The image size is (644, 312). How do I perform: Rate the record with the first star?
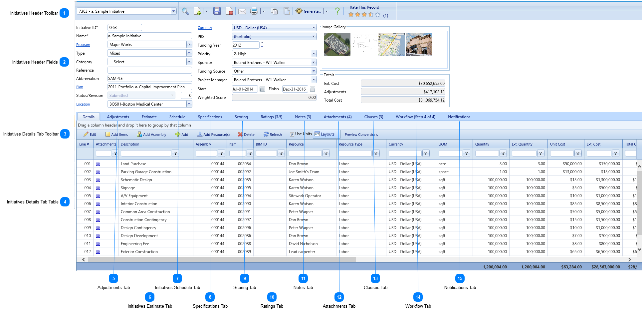pos(351,15)
